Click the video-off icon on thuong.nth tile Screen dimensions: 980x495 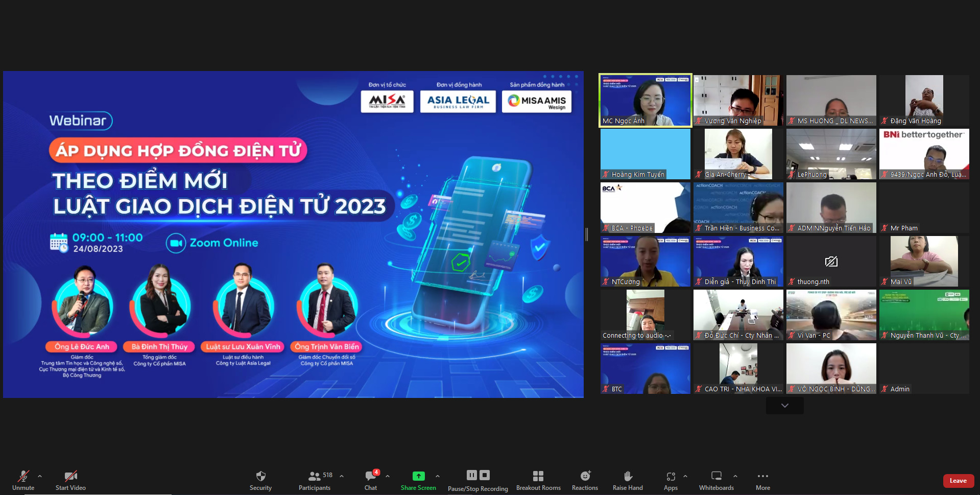pyautogui.click(x=831, y=262)
